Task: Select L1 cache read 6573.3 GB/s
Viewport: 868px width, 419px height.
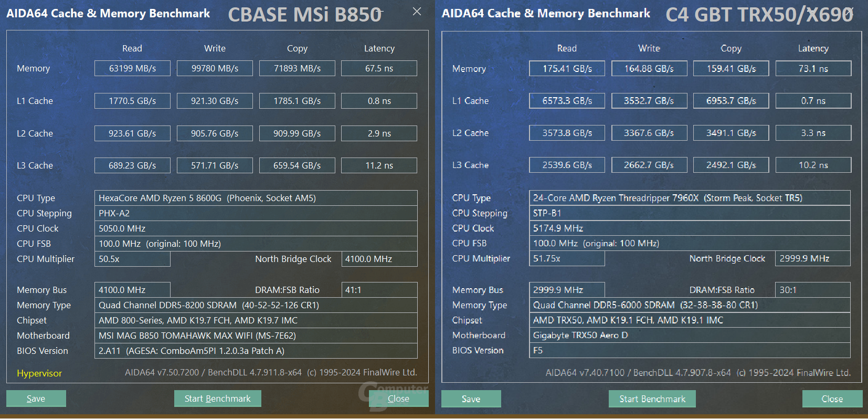Action: point(567,101)
